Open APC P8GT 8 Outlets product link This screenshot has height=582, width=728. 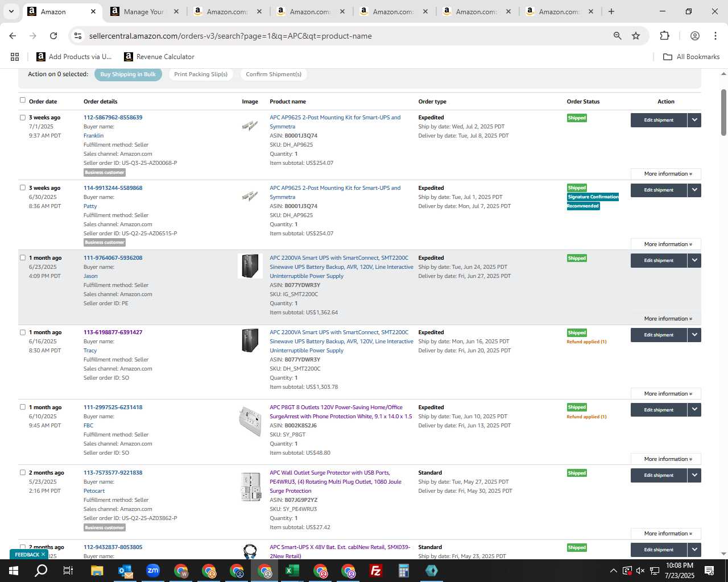[341, 412]
